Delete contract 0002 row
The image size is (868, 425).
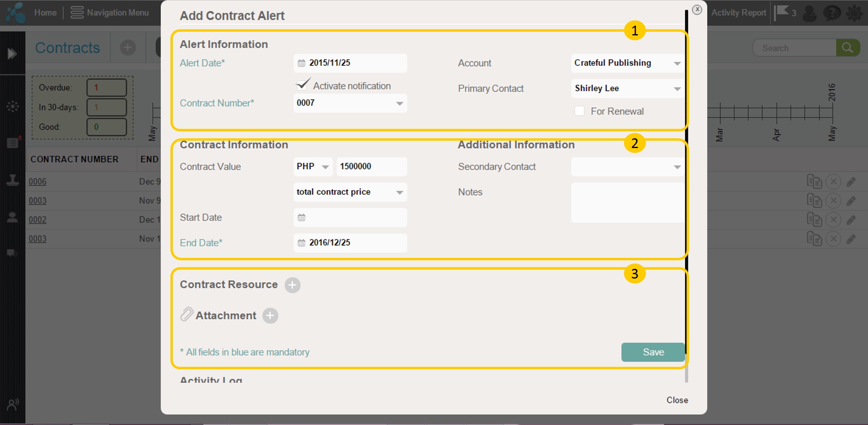833,220
